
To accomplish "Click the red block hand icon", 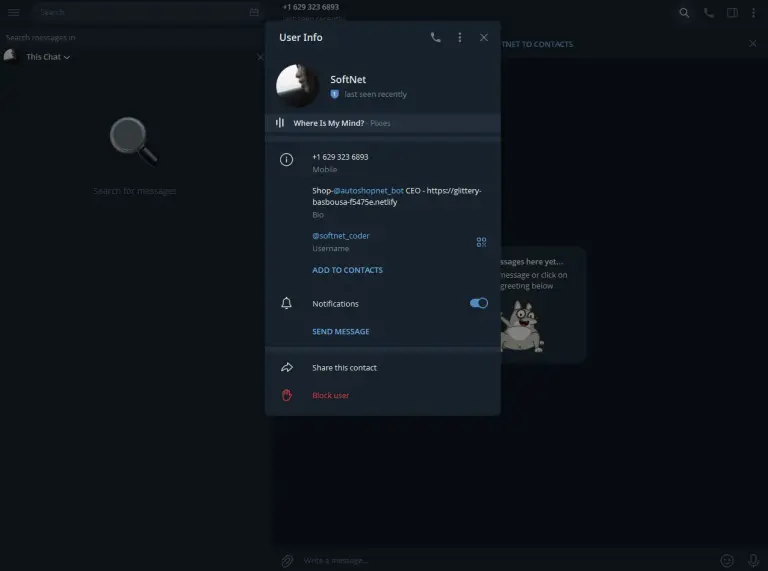I will (x=287, y=395).
